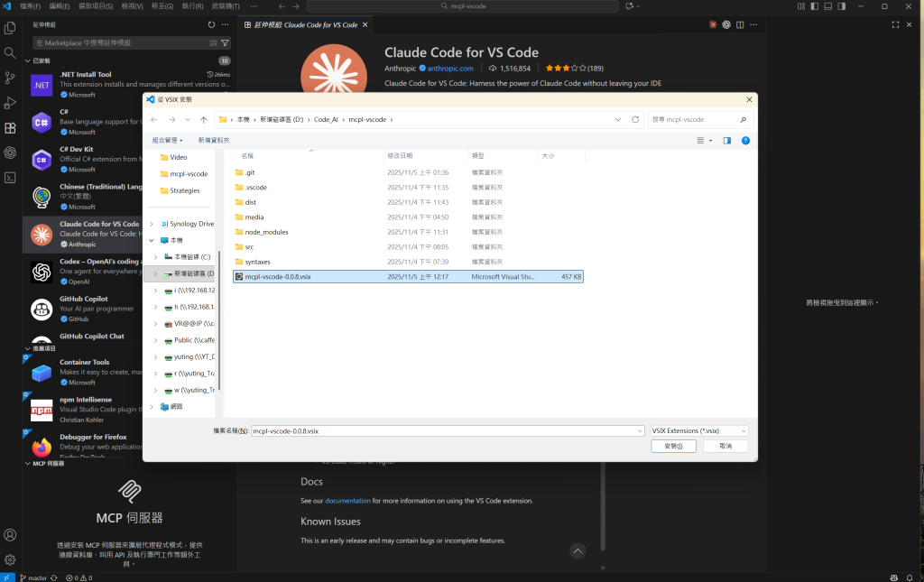The width and height of the screenshot is (924, 582).
Task: Click the 安裝(I) install button
Action: coord(673,446)
